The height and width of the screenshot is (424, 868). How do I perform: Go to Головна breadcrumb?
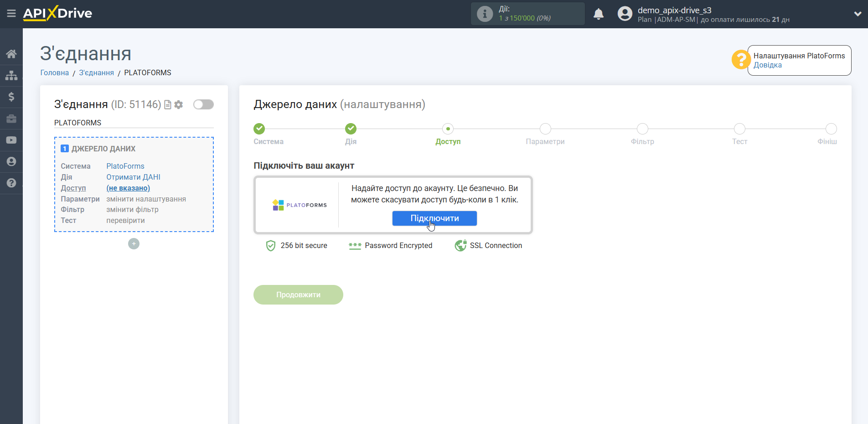(x=55, y=72)
